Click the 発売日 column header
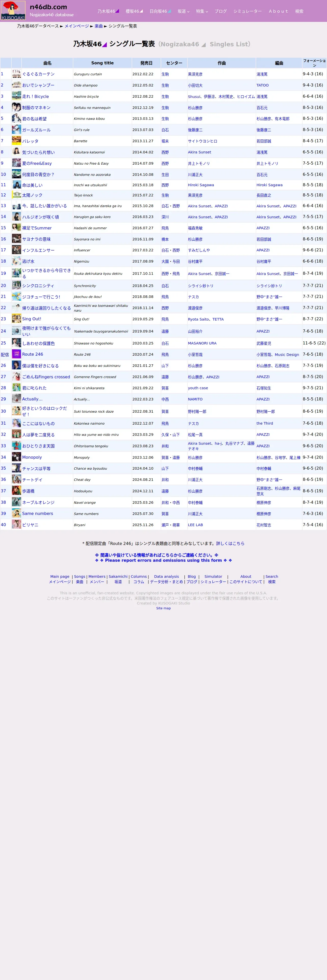The image size is (327, 980). 146,63
